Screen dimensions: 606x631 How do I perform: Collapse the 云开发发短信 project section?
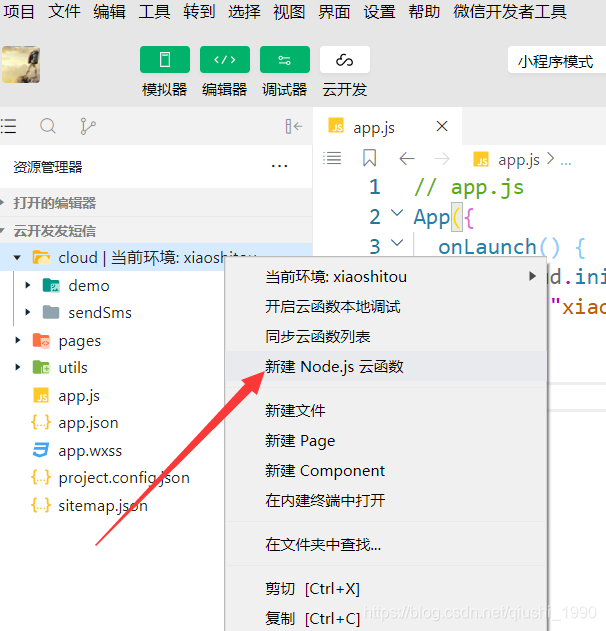coord(156,231)
